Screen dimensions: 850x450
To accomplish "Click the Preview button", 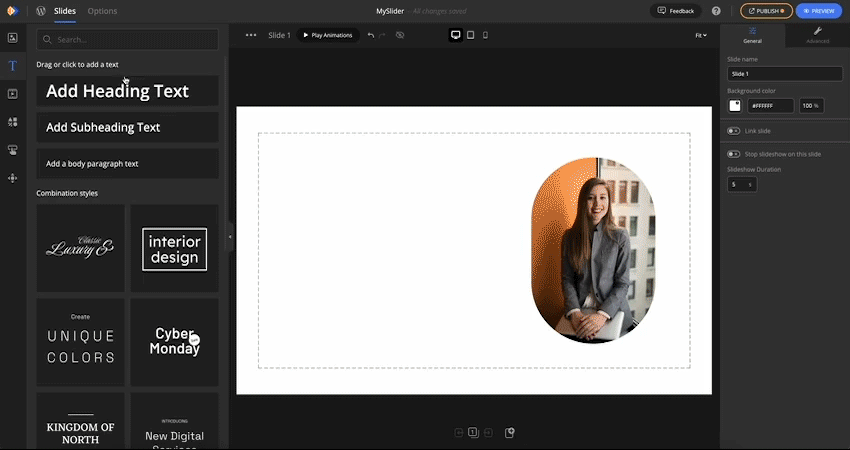I will (x=819, y=11).
